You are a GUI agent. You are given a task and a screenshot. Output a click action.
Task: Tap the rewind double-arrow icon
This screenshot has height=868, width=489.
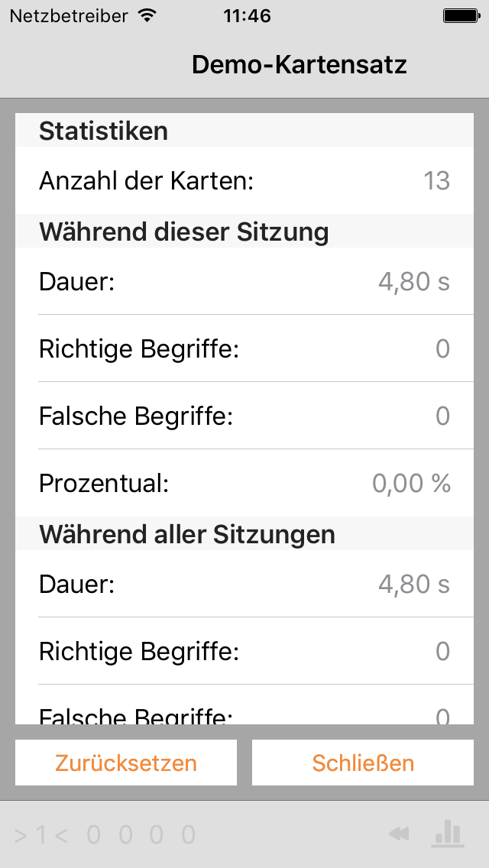[399, 834]
